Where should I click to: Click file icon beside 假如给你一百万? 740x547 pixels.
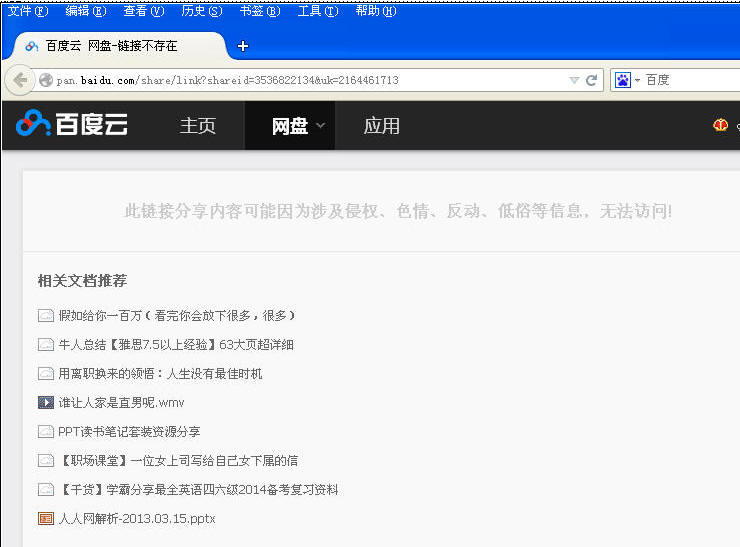tap(46, 315)
